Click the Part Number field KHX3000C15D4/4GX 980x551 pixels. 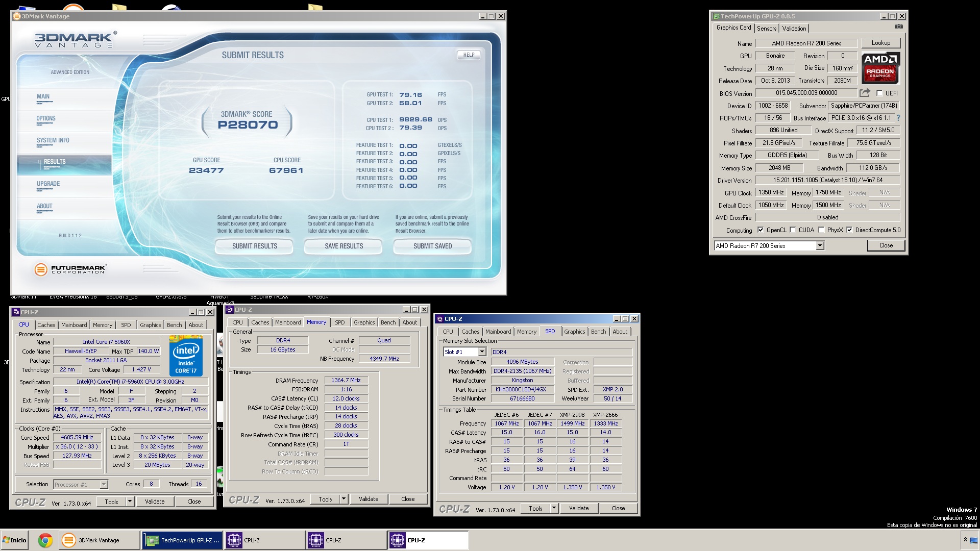point(523,389)
